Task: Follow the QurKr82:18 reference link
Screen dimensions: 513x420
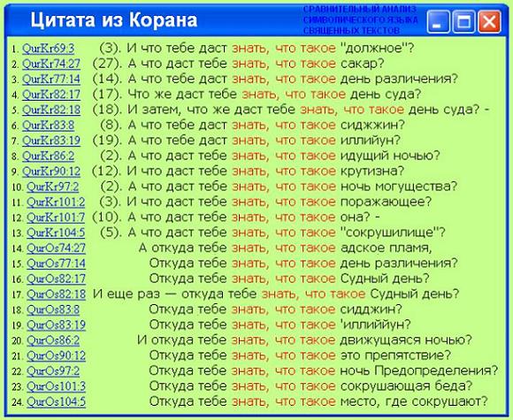Action: pos(51,111)
